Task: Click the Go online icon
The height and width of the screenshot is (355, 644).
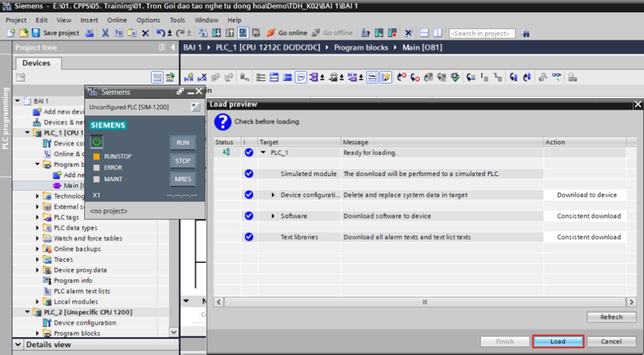Action: click(271, 33)
